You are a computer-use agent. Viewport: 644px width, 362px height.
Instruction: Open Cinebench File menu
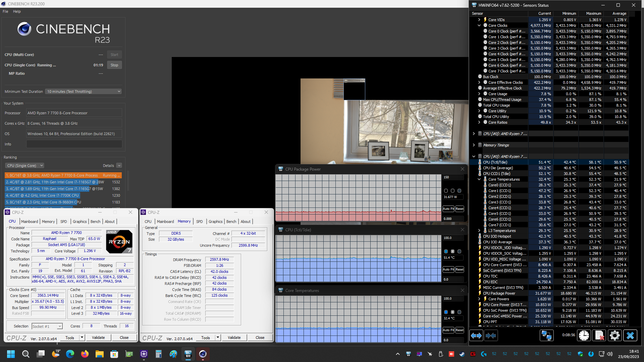tap(5, 11)
